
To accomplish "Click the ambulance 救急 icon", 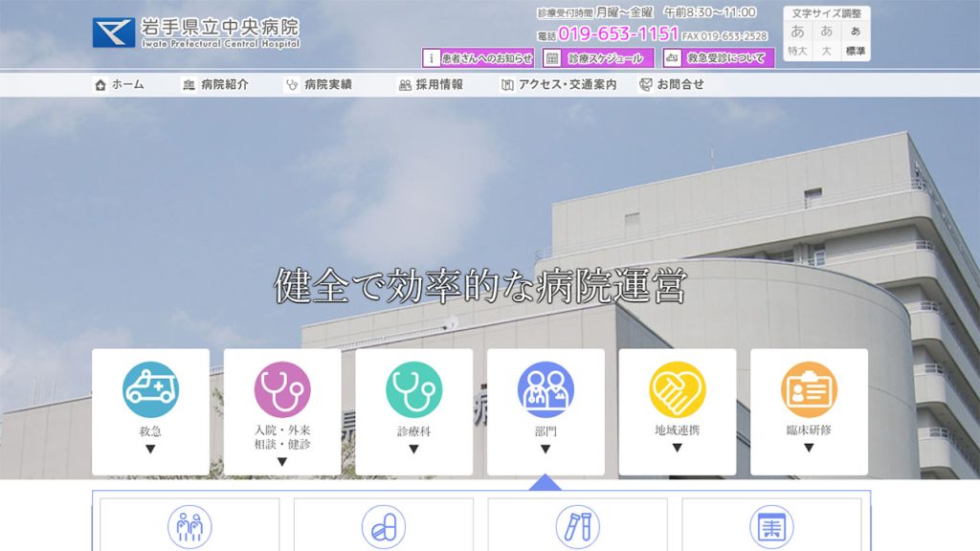I will click(150, 389).
